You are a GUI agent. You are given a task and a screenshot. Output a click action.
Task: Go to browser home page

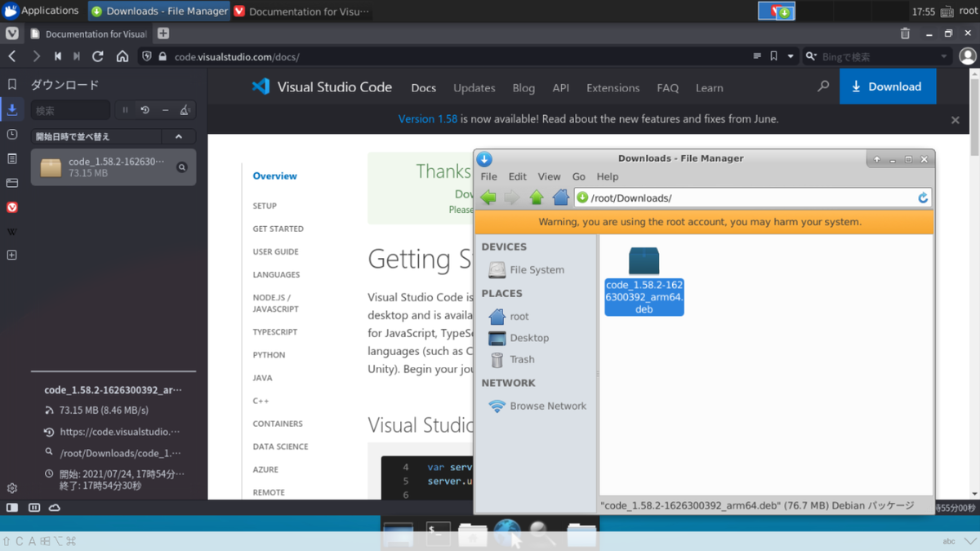[122, 56]
